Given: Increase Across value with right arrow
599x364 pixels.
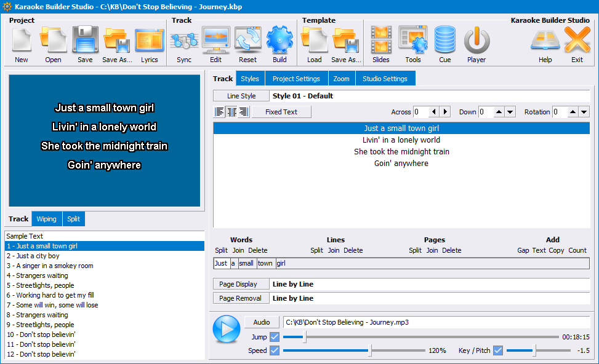Looking at the screenshot, I should click(x=445, y=112).
